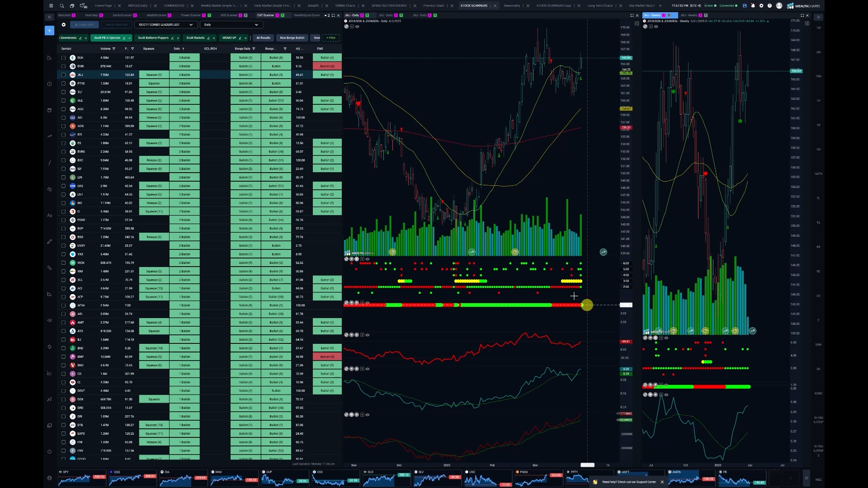Maximize the scanner panel
The image size is (868, 488).
(x=333, y=15)
